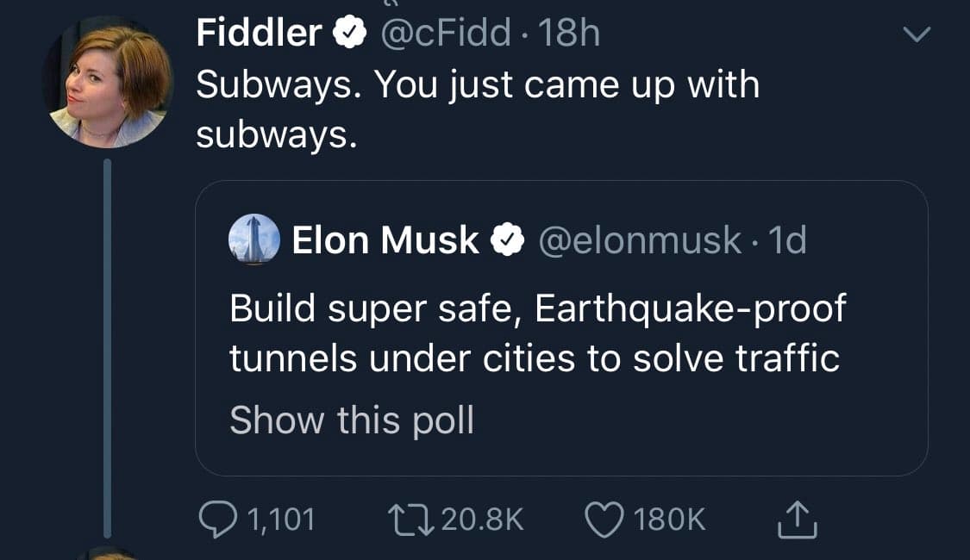The image size is (970, 560).
Task: View the 20.8K retweets count
Action: tap(483, 520)
